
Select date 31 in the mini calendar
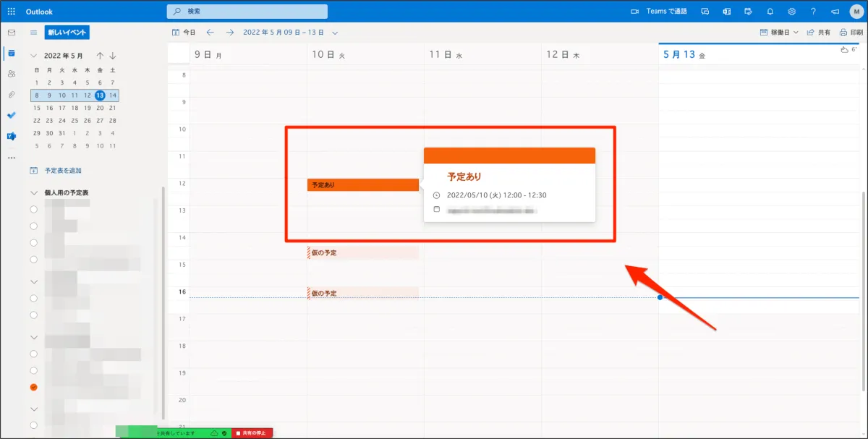click(62, 133)
